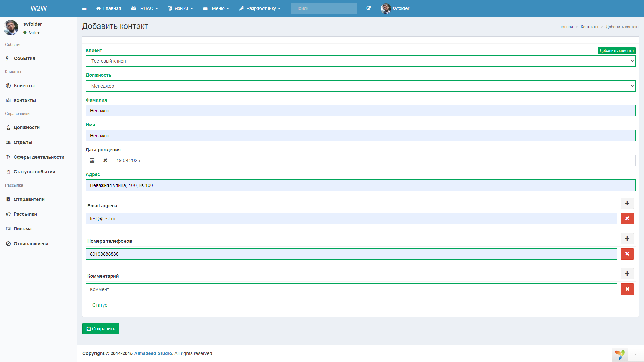Delete the 89198888888 phone row
This screenshot has width=644, height=362.
pos(627,254)
